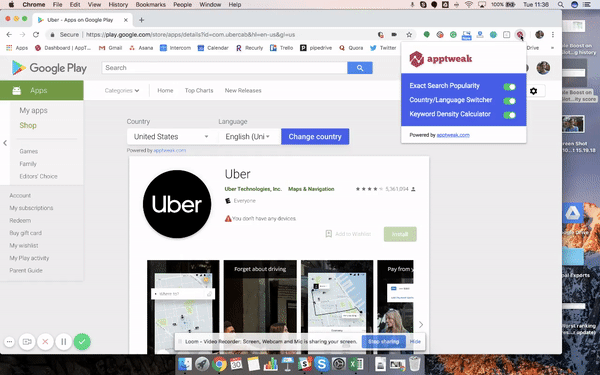Turn off Keyword Density Calculator toggle
The image size is (600, 375).
point(509,115)
